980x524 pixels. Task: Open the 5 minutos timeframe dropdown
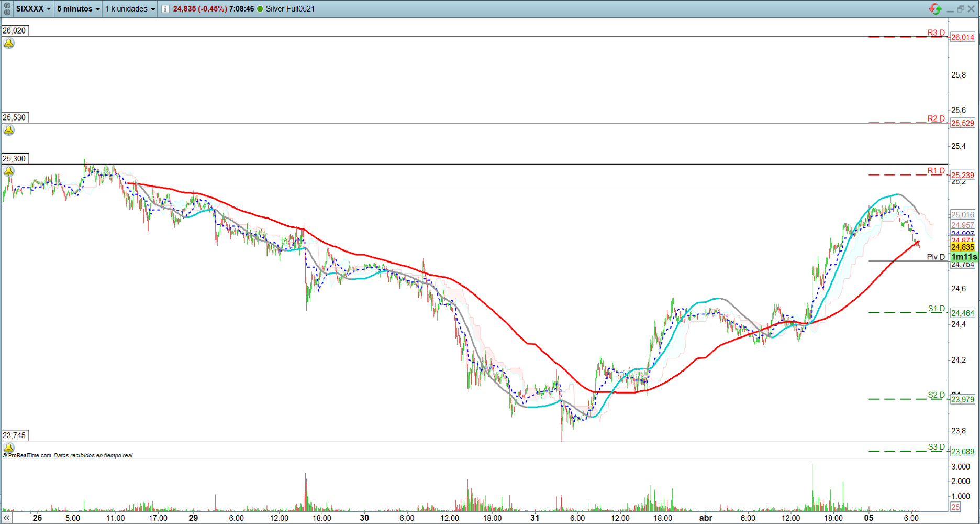(78, 9)
